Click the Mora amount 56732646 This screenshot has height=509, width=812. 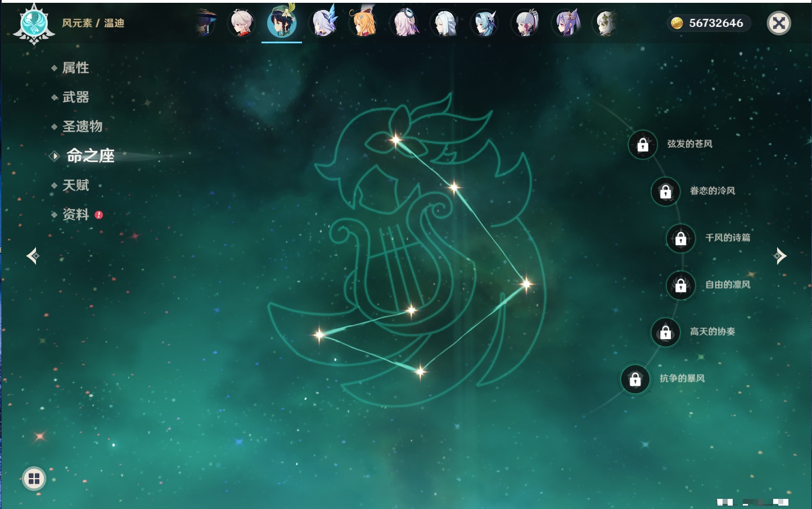[716, 23]
